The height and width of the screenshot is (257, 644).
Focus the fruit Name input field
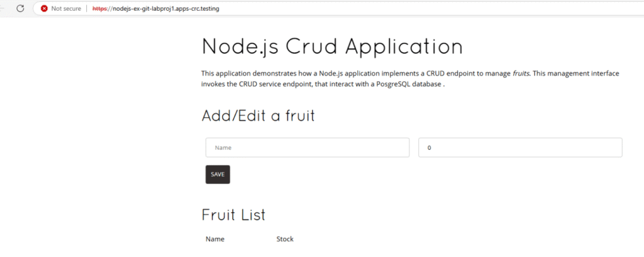click(308, 148)
